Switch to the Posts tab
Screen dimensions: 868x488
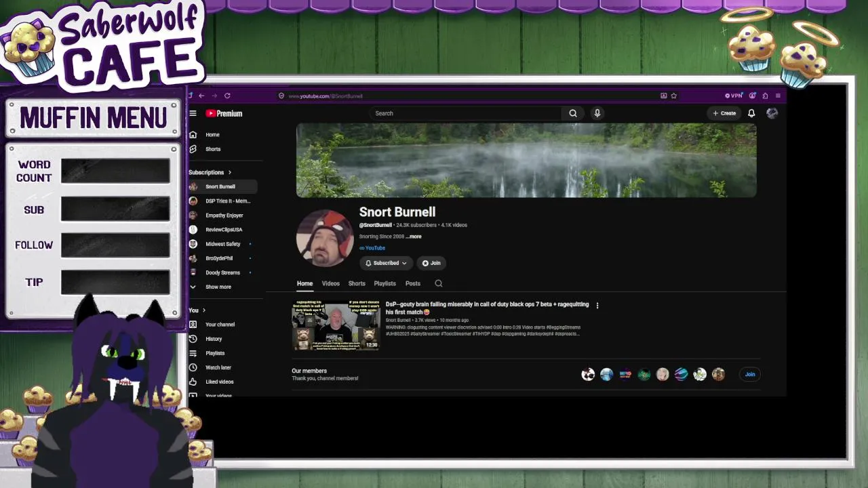coord(413,283)
